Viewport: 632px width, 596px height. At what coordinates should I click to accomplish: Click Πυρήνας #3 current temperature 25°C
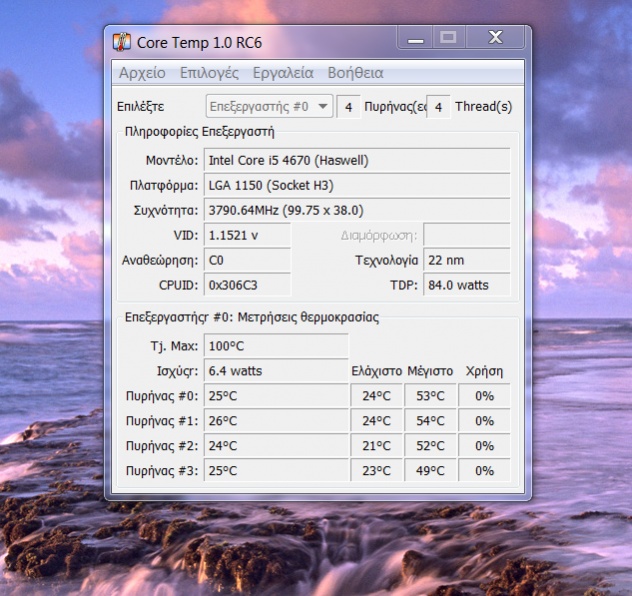pyautogui.click(x=276, y=471)
